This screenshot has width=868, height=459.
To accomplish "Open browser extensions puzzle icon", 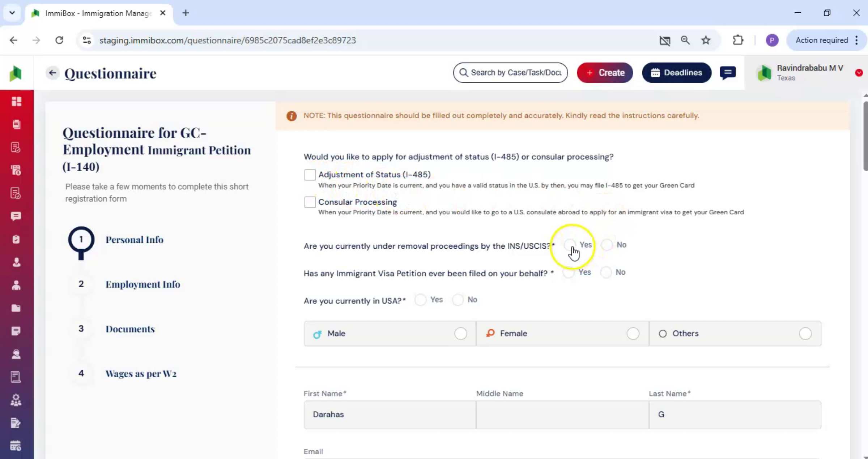I will tap(738, 40).
